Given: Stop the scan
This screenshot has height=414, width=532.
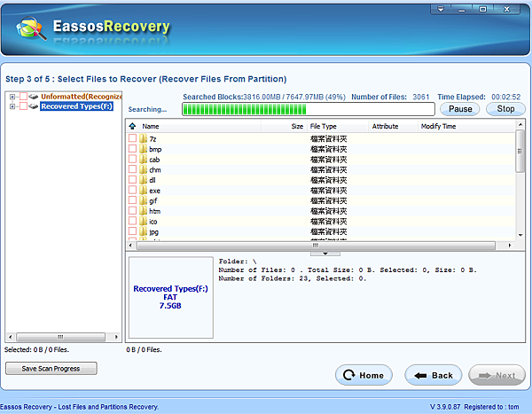Looking at the screenshot, I should coord(505,109).
